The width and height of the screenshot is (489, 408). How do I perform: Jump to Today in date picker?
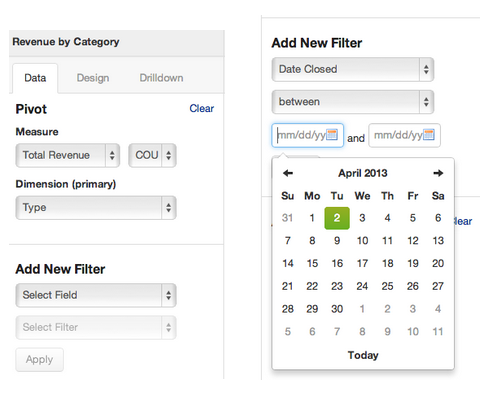point(363,355)
